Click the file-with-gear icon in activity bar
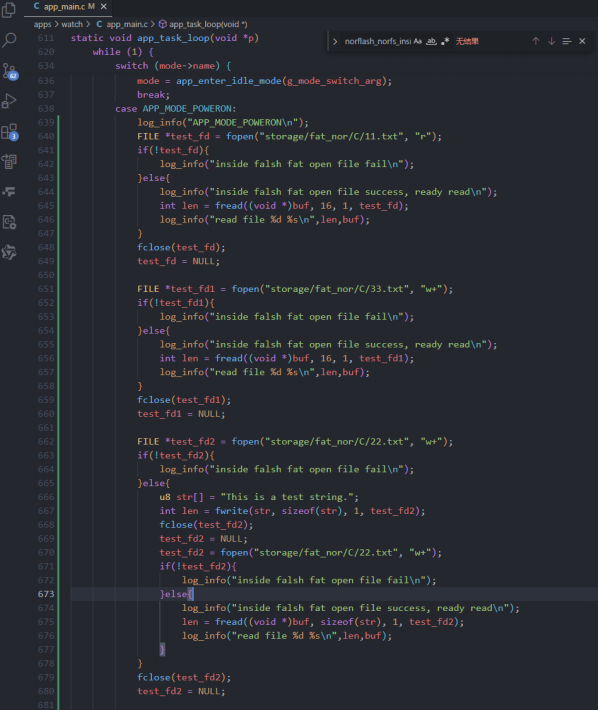The height and width of the screenshot is (710, 598). point(9,222)
